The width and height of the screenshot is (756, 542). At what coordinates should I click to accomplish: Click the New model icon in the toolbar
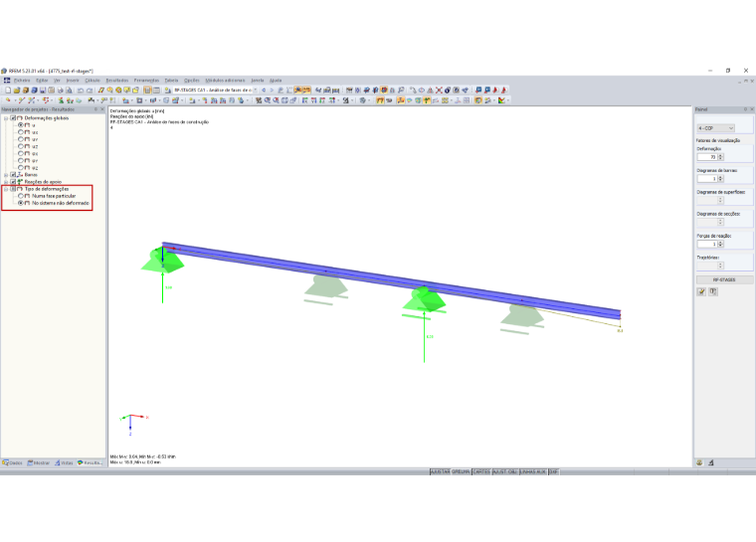click(8, 90)
